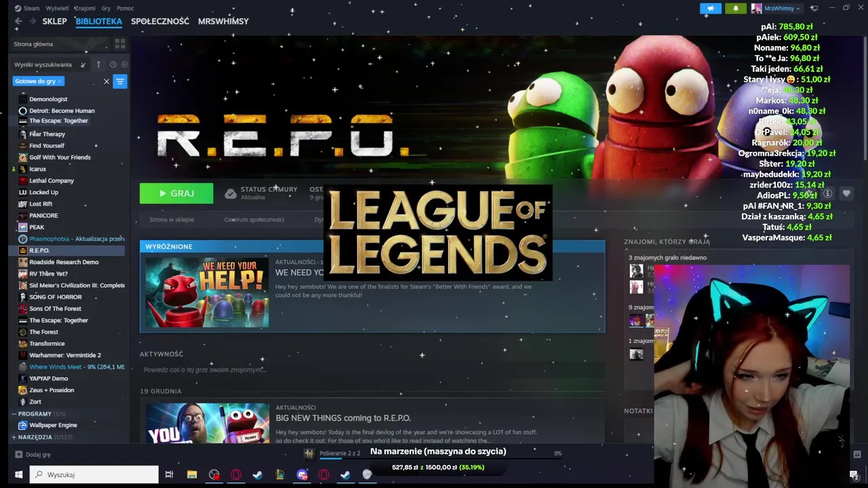The width and height of the screenshot is (868, 488).
Task: Open the Gry menu
Action: coord(106,8)
